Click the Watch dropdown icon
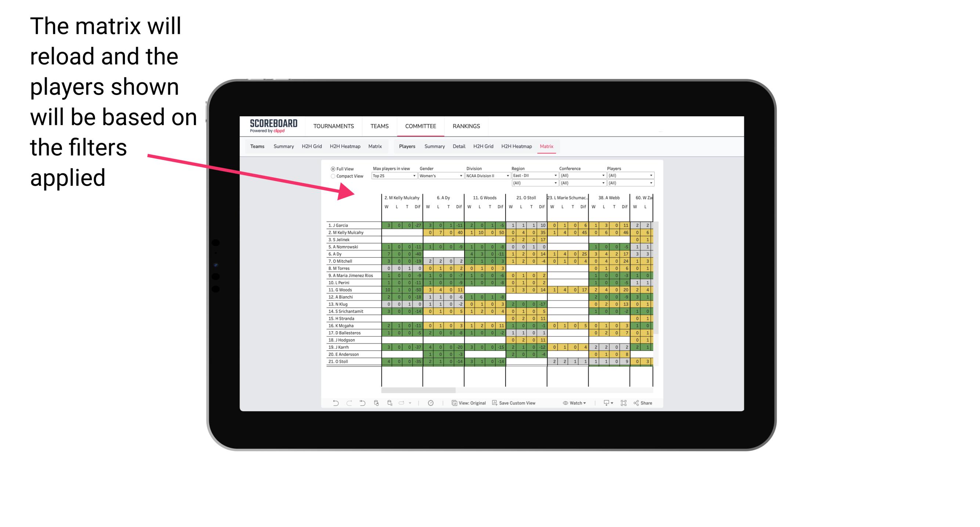The width and height of the screenshot is (980, 527). pos(588,404)
